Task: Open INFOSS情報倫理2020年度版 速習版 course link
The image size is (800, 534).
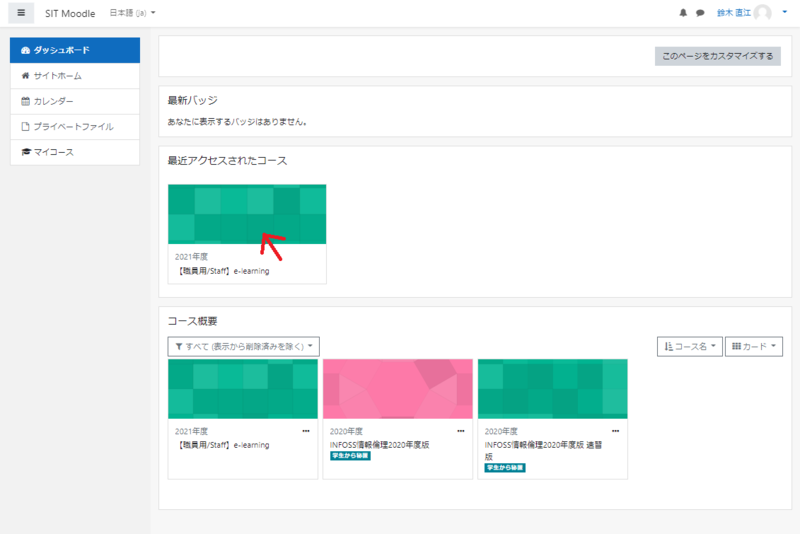Action: tap(543, 450)
